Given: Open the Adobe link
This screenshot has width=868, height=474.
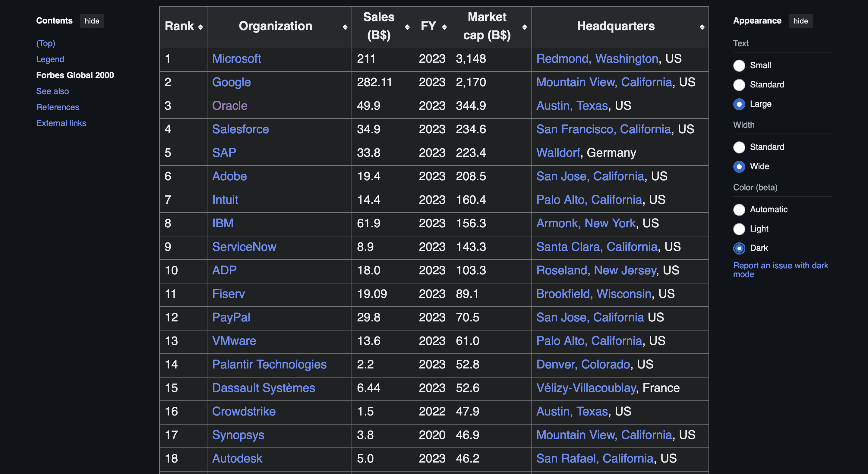Looking at the screenshot, I should [229, 176].
